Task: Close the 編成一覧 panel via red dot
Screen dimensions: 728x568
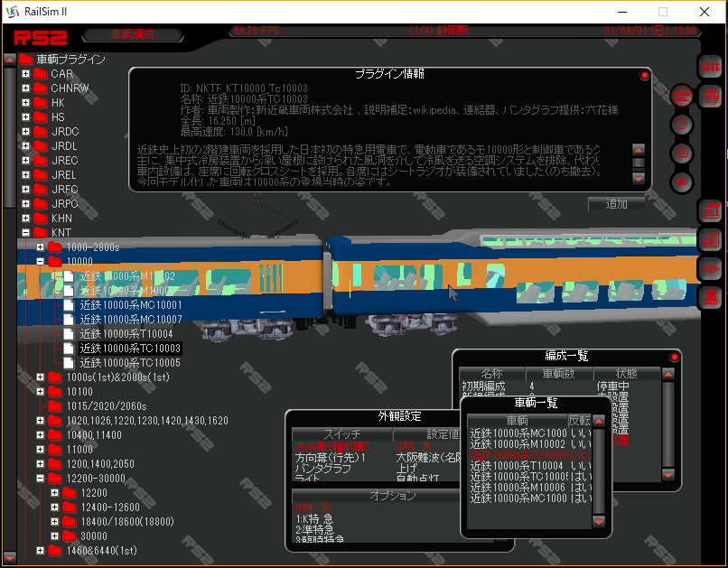Action: (x=674, y=357)
